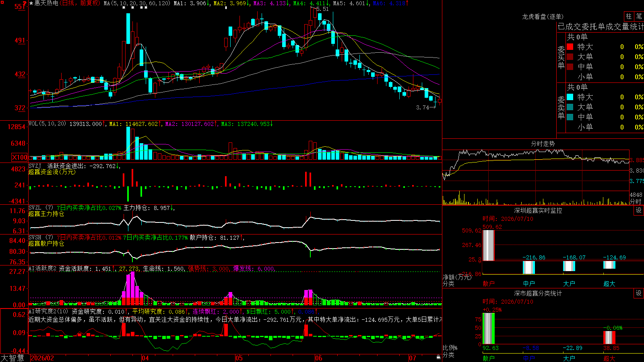
Task: Click the 惠天热电 stock name
Action: pyautogui.click(x=46, y=3)
